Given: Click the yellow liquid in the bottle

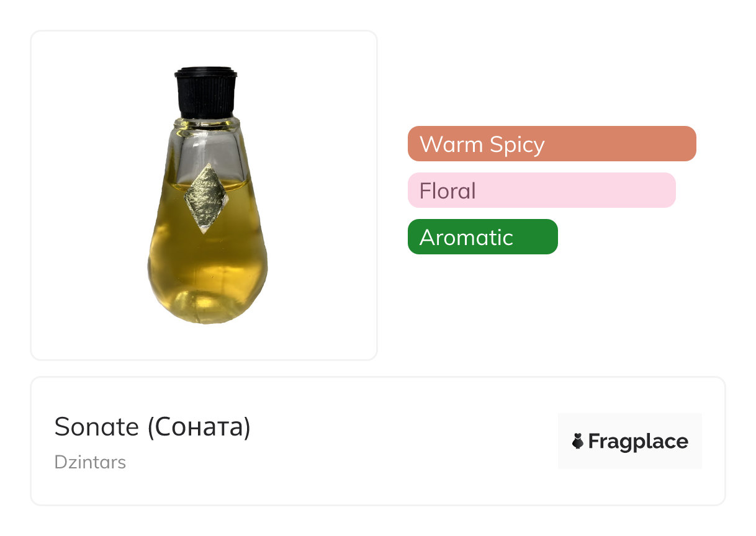Looking at the screenshot, I should [208, 261].
